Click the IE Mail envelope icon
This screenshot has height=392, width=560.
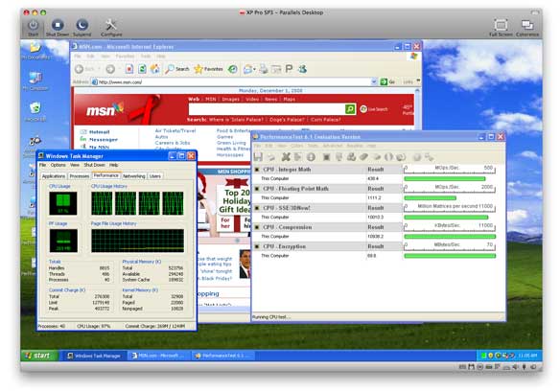tap(247, 69)
